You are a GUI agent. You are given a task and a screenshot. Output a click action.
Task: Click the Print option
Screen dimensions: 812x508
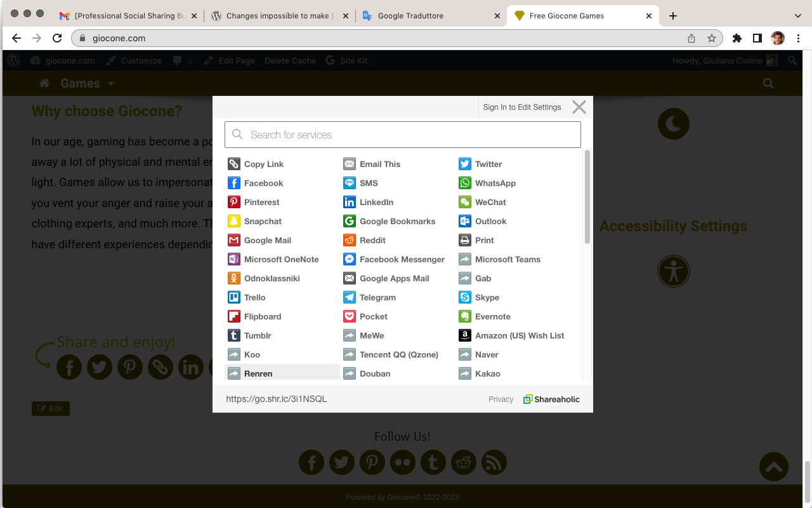[x=476, y=240]
